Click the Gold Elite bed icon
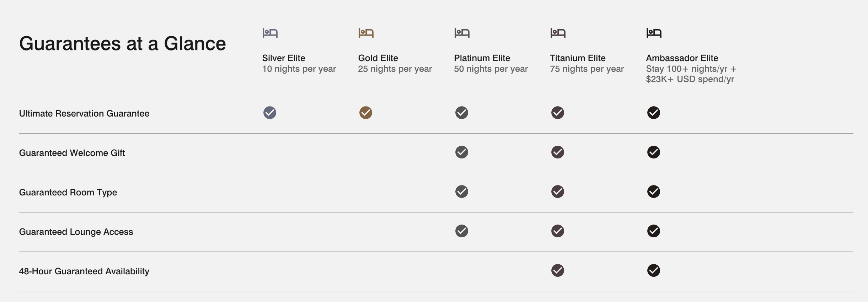868x302 pixels. (x=366, y=33)
